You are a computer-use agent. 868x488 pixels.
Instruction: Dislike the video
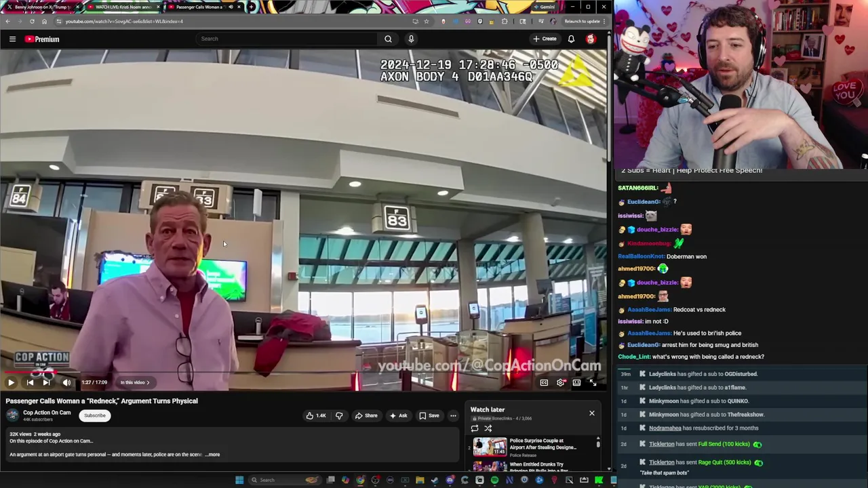[x=339, y=415]
